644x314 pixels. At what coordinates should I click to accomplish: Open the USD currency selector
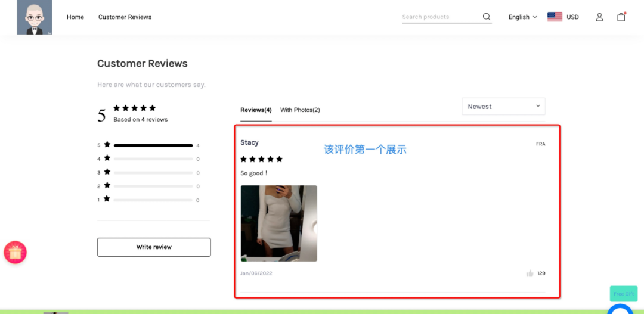coord(572,17)
